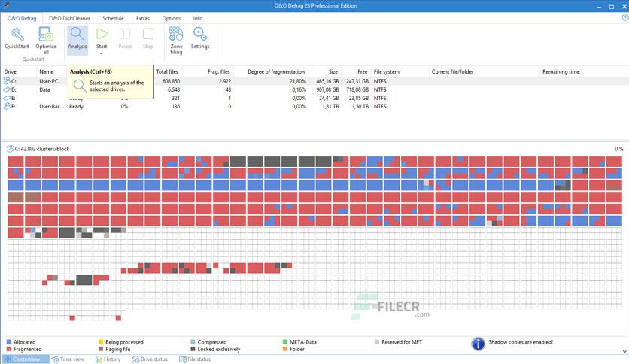Sort by File system column header
This screenshot has width=629, height=364.
(386, 71)
